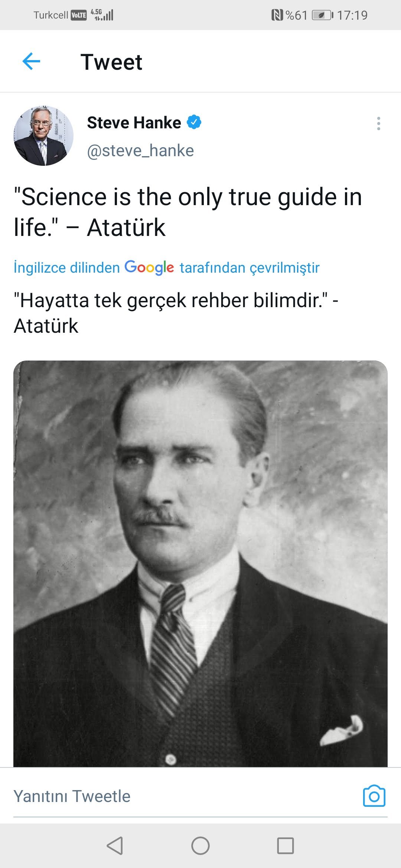Viewport: 401px width, 868px height.
Task: Tap the NFC icon in the status bar
Action: 277,15
